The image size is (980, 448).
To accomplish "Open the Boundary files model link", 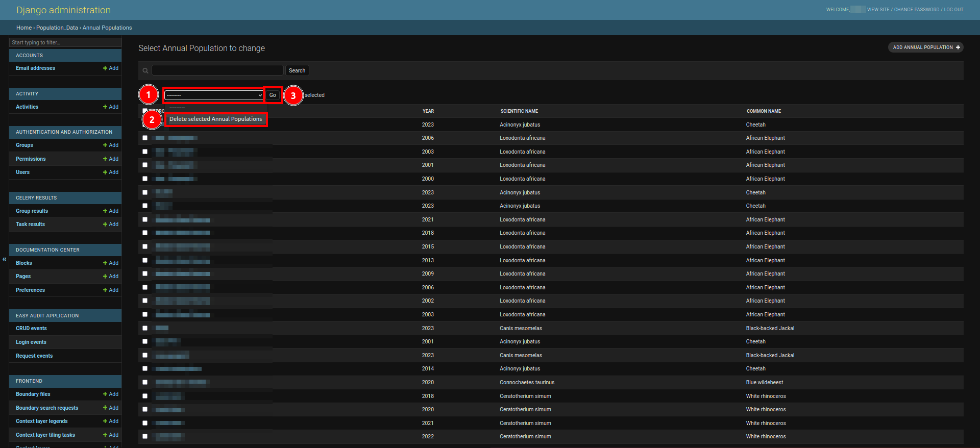I will pos(33,394).
